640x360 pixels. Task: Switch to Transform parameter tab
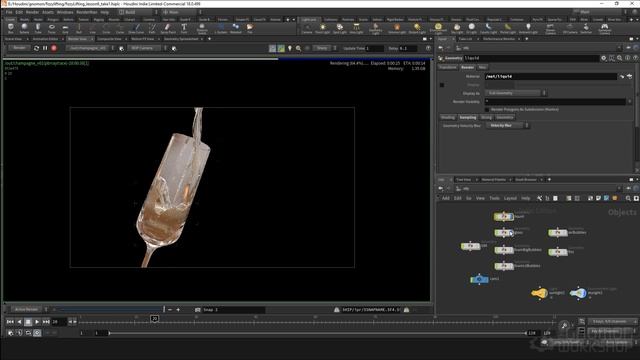pyautogui.click(x=448, y=67)
